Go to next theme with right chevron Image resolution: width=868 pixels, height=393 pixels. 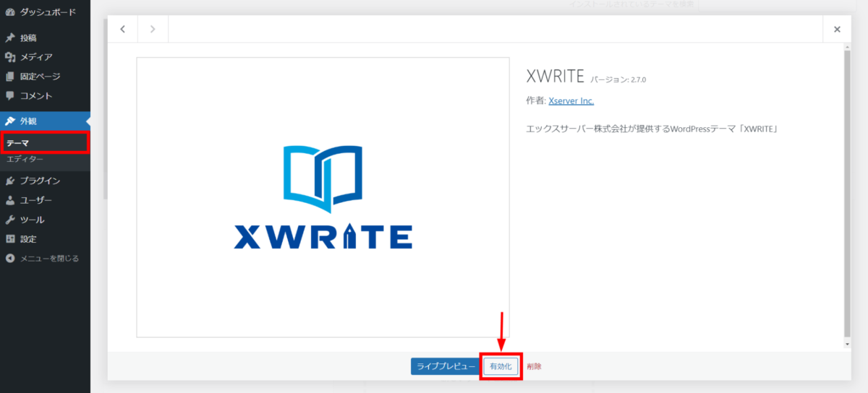[153, 29]
